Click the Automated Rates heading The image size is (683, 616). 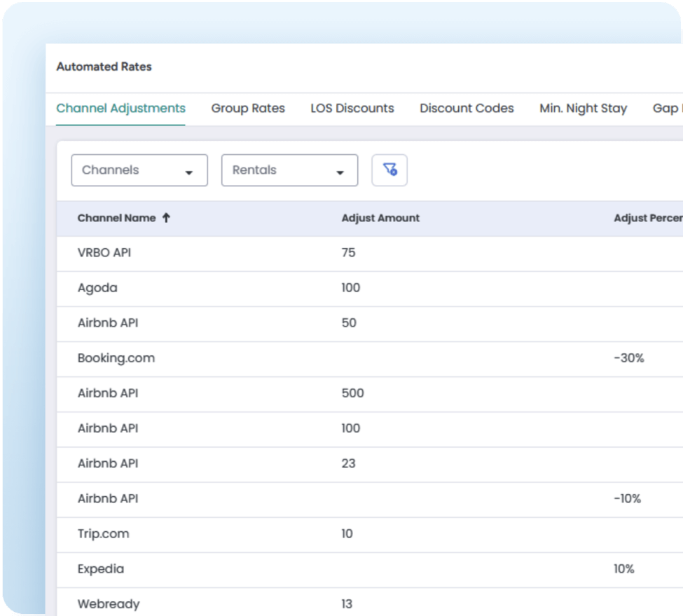click(104, 67)
